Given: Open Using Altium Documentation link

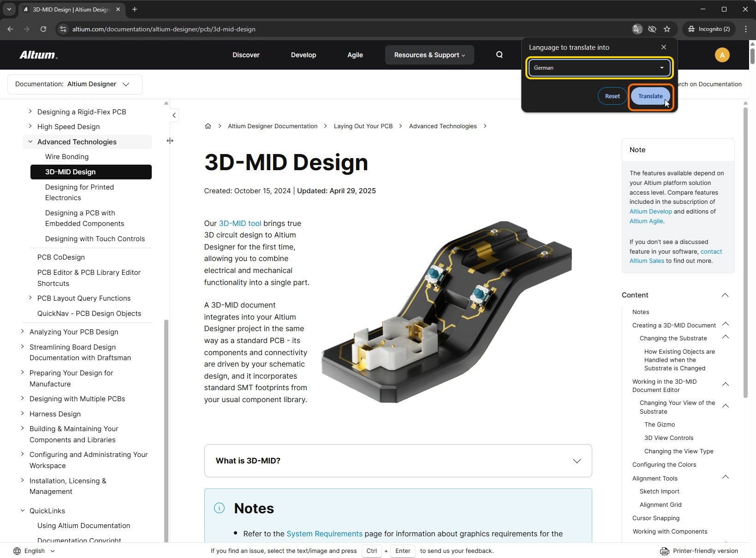Looking at the screenshot, I should tap(83, 526).
